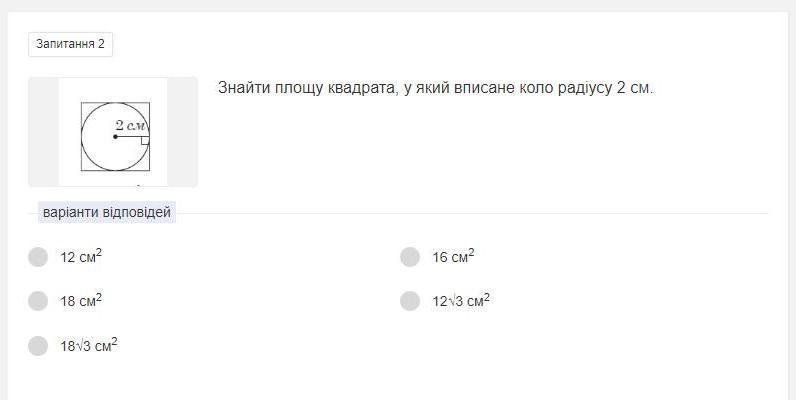
Task: Click the right-angle marker in the diagram
Action: [x=145, y=141]
